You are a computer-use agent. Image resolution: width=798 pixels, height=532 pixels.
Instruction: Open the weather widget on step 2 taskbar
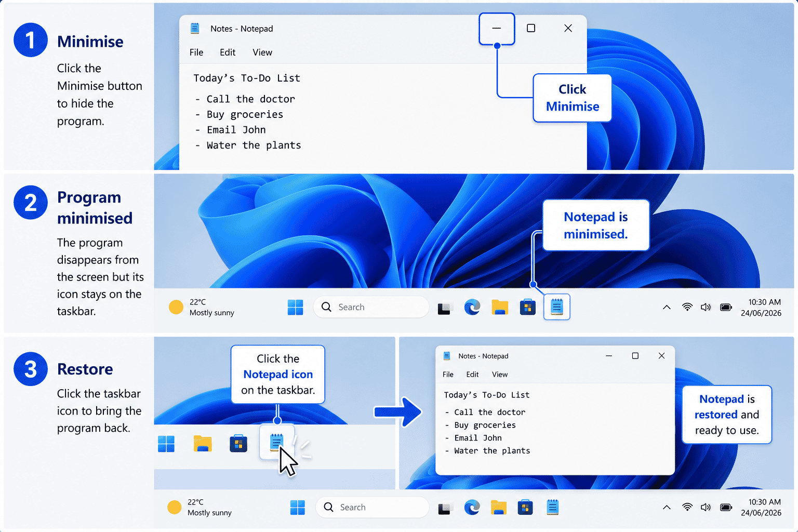(x=202, y=307)
